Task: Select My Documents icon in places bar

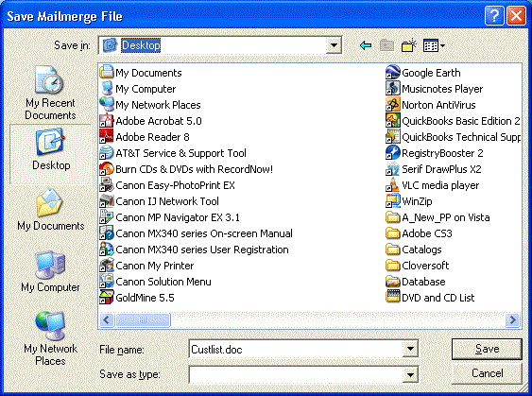Action: (50, 210)
